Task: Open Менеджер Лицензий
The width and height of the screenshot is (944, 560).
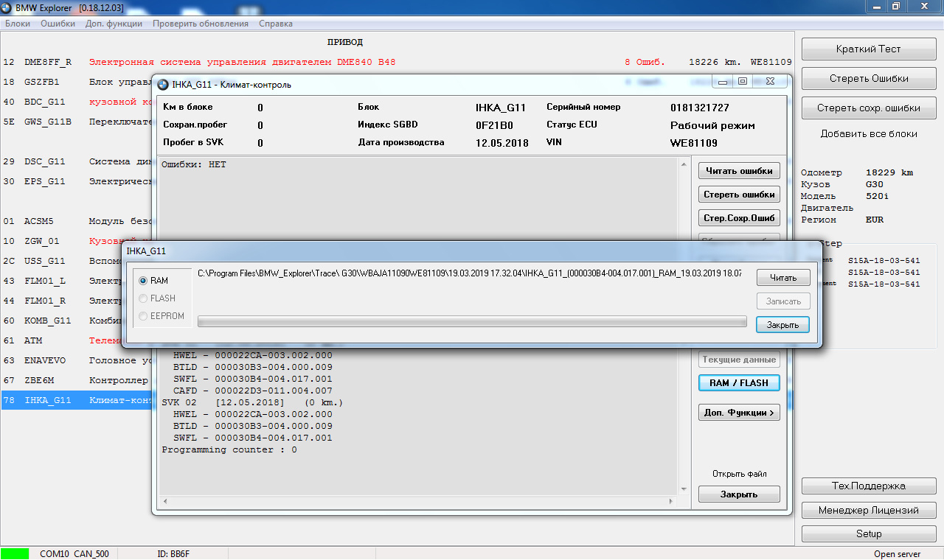Action: coord(869,510)
